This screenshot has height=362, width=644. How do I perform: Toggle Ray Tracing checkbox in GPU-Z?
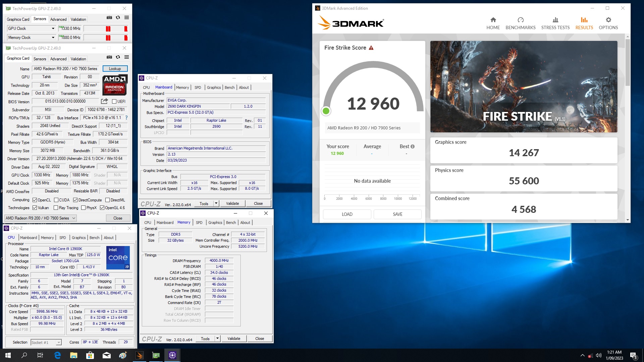coord(56,208)
